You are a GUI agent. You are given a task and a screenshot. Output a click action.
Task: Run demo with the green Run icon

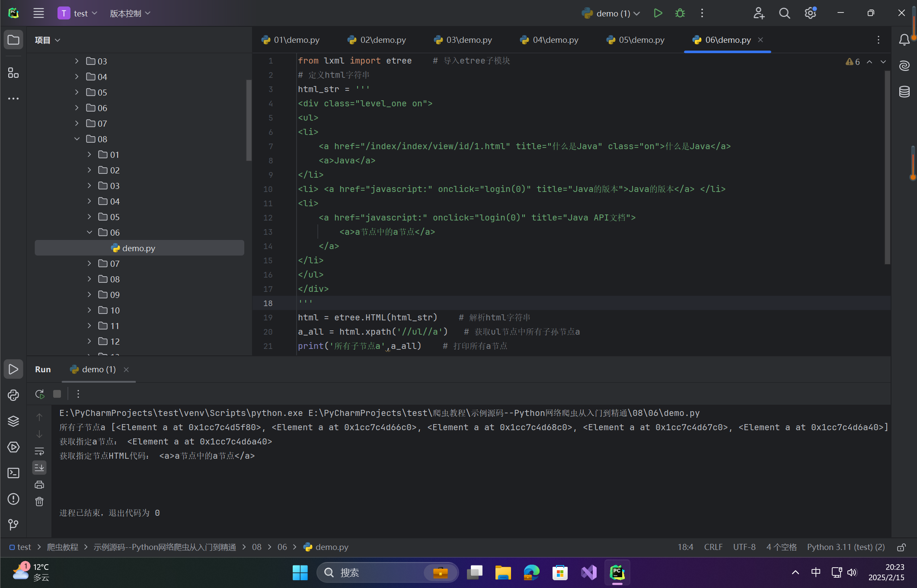pos(658,13)
